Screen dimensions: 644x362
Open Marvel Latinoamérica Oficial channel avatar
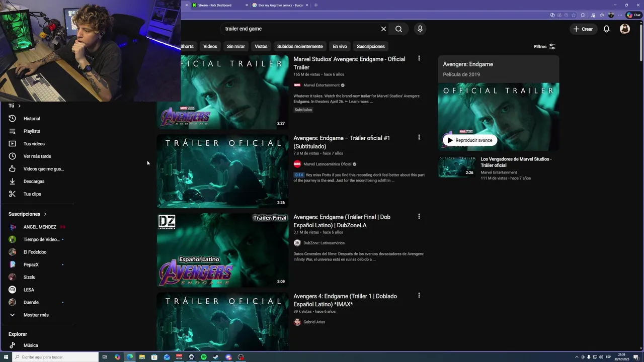tap(297, 164)
